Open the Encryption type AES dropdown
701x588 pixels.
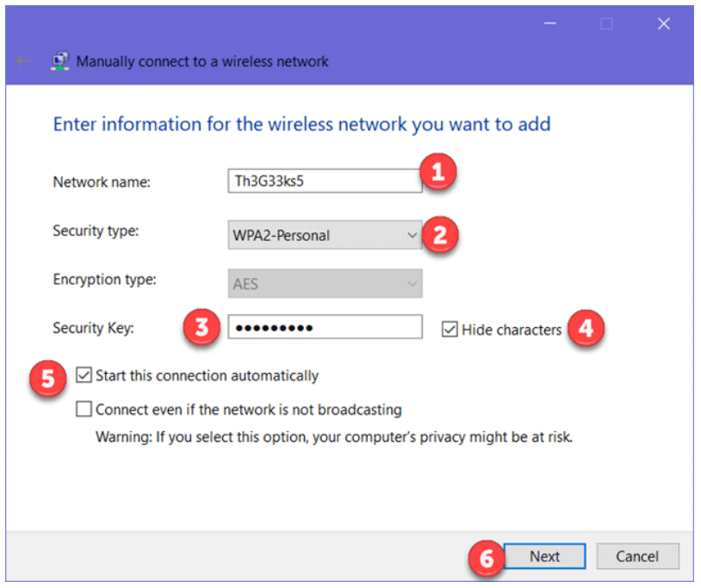point(325,283)
